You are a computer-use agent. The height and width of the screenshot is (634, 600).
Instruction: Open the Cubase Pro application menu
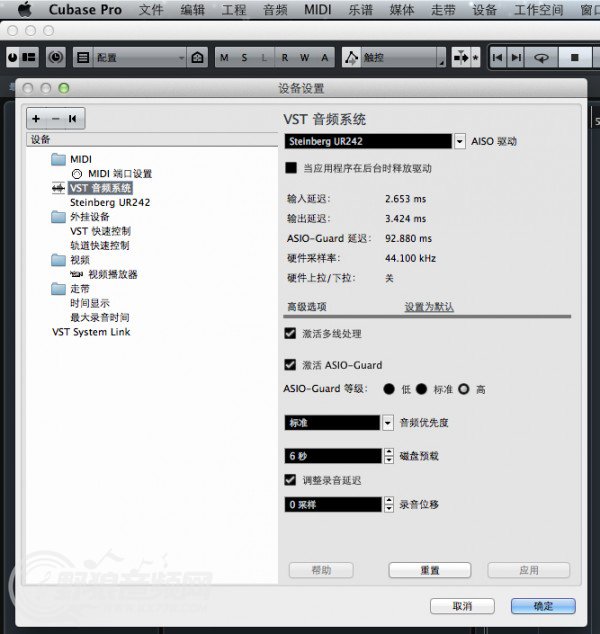85,9
